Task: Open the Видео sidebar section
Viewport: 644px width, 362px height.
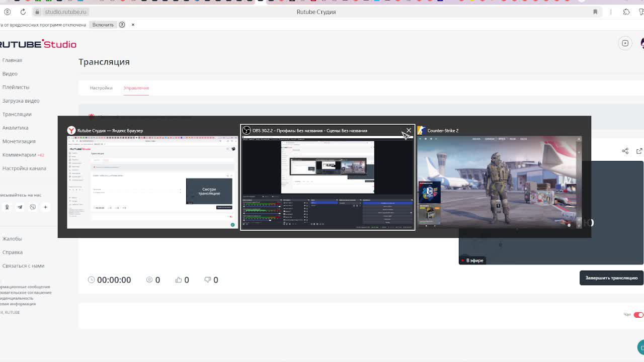Action: click(10, 74)
